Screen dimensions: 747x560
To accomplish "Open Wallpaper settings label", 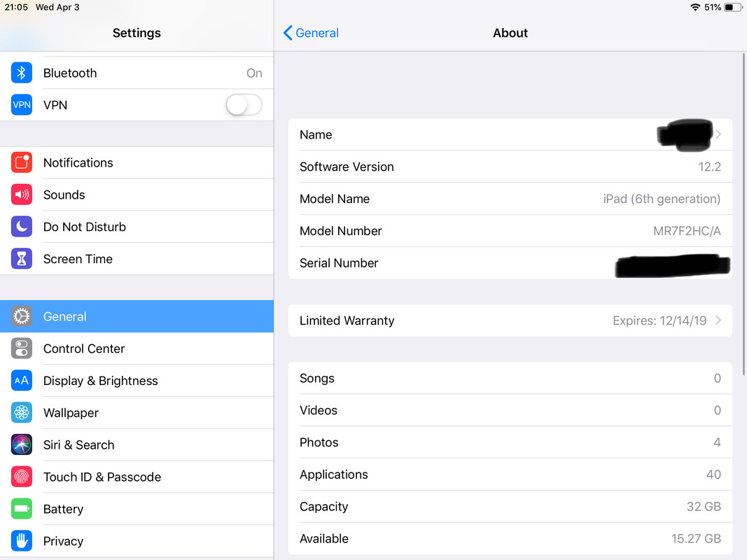I will 71,413.
